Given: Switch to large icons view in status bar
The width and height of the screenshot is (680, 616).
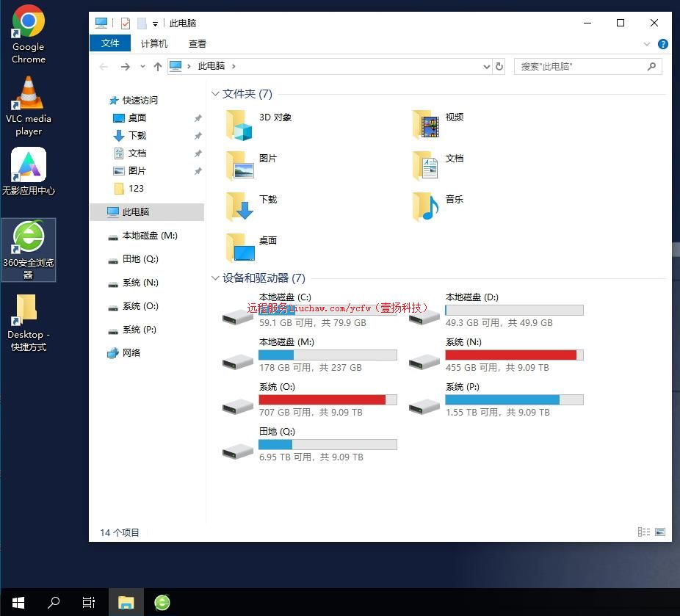Looking at the screenshot, I should [660, 532].
